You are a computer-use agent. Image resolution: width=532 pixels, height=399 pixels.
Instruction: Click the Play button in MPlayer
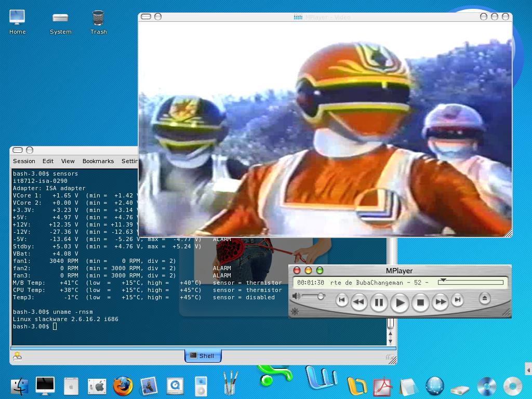click(x=400, y=303)
